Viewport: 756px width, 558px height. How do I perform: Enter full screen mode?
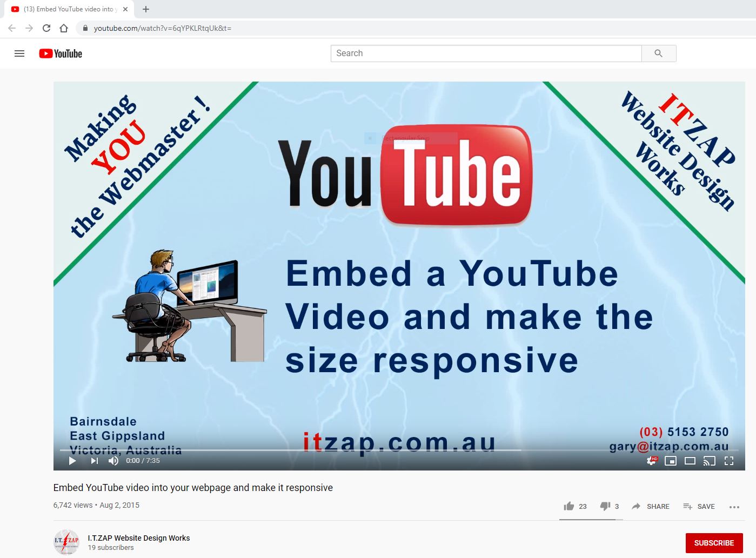(729, 461)
